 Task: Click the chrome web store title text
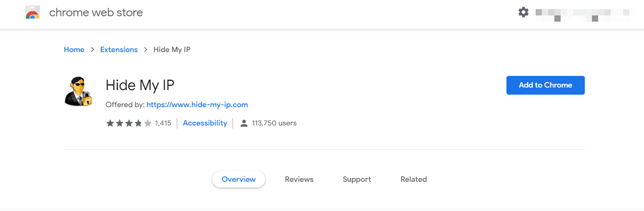[x=96, y=13]
